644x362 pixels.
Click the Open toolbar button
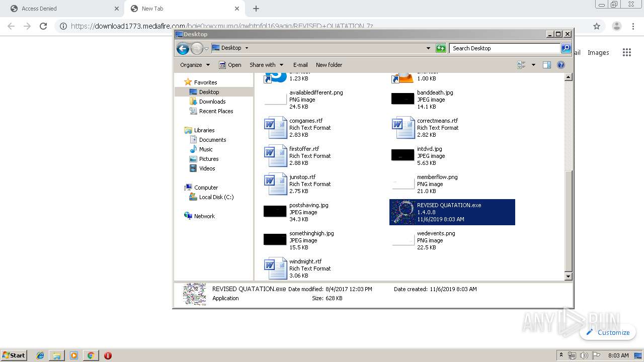coord(230,65)
